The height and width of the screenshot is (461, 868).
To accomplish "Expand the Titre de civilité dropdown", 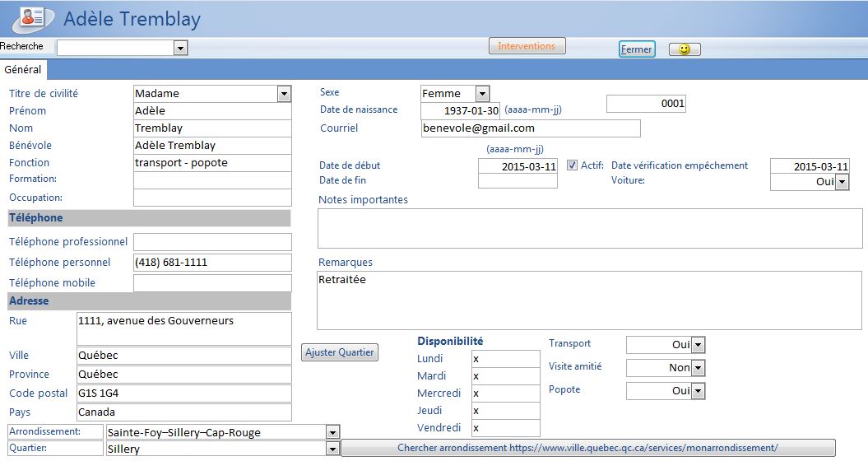I will click(x=284, y=94).
